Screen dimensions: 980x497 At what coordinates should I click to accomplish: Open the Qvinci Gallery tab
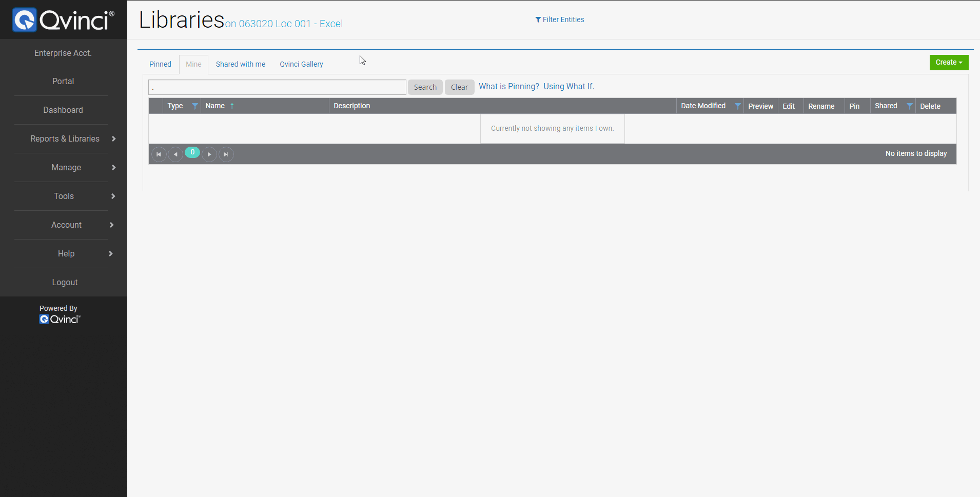(301, 65)
